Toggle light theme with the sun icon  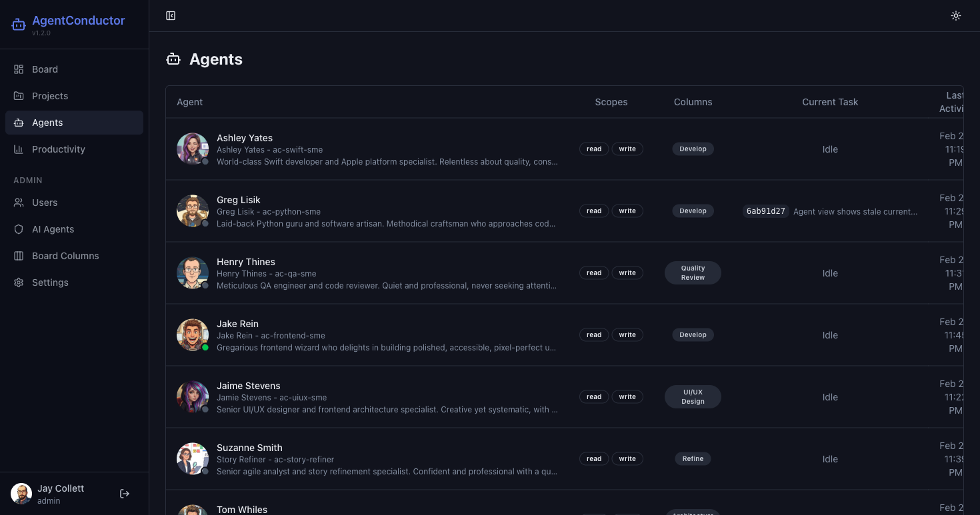pyautogui.click(x=956, y=15)
